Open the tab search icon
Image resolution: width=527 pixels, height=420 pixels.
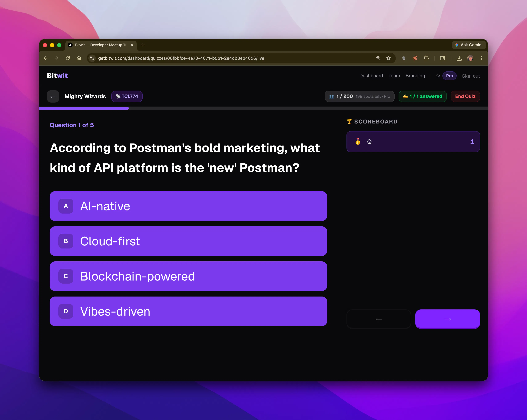[442, 58]
